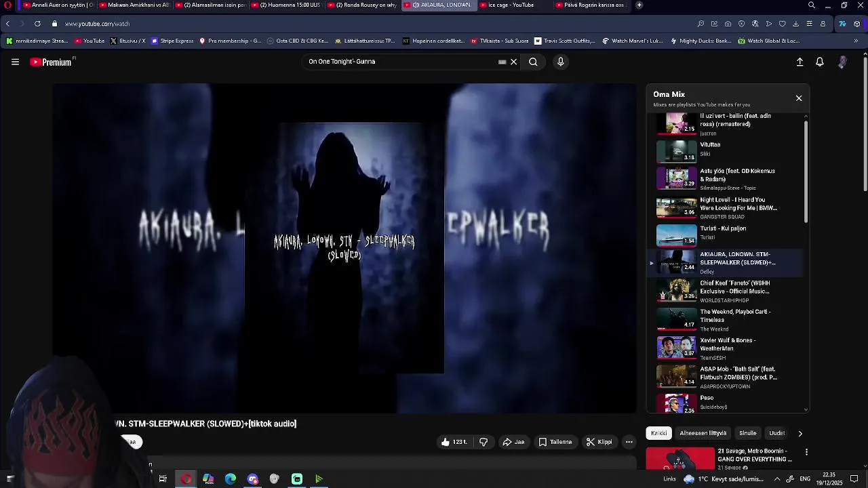Viewport: 868px width, 488px height.
Task: Clear the search field with X
Action: coord(513,62)
